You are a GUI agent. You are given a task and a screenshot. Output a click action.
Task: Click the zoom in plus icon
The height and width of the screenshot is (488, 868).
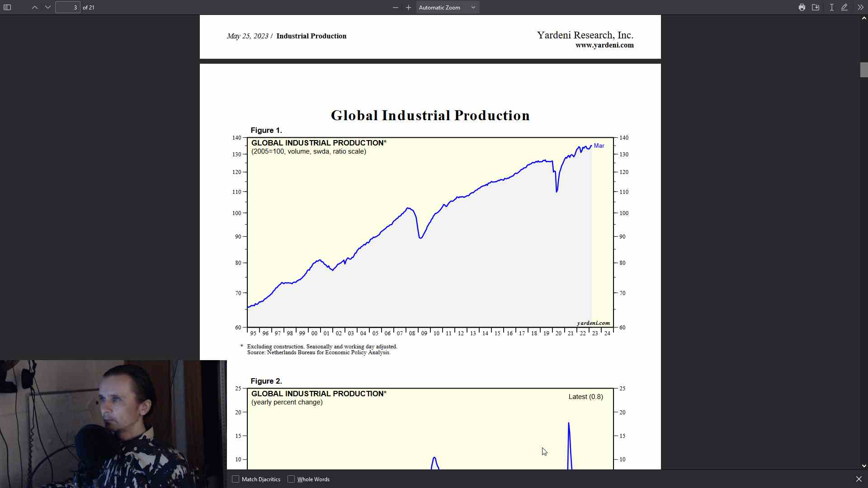pos(409,7)
